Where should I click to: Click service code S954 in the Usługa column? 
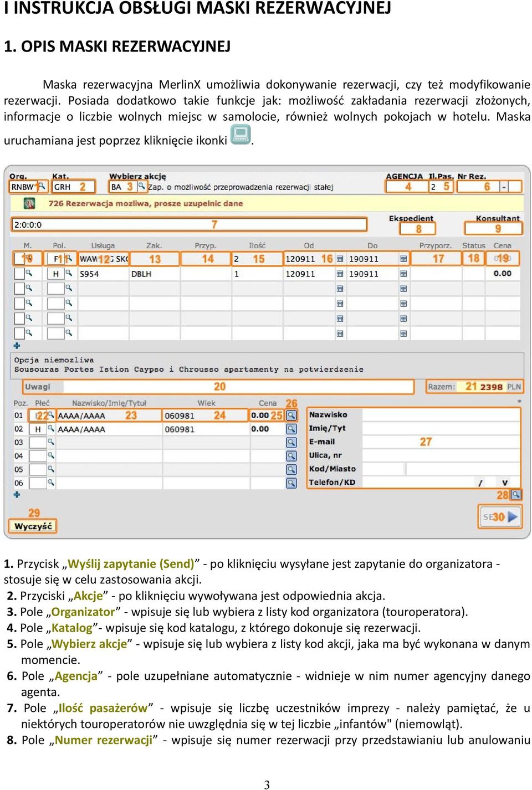pyautogui.click(x=89, y=274)
